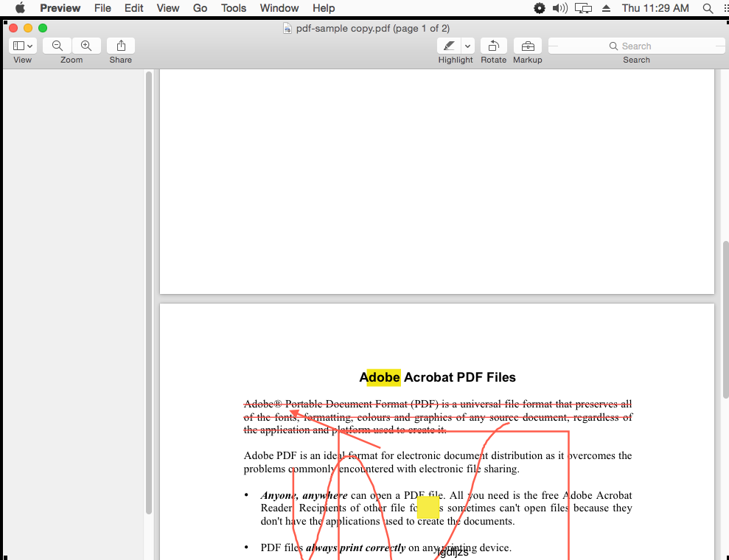
Task: Open the File menu
Action: [x=102, y=8]
